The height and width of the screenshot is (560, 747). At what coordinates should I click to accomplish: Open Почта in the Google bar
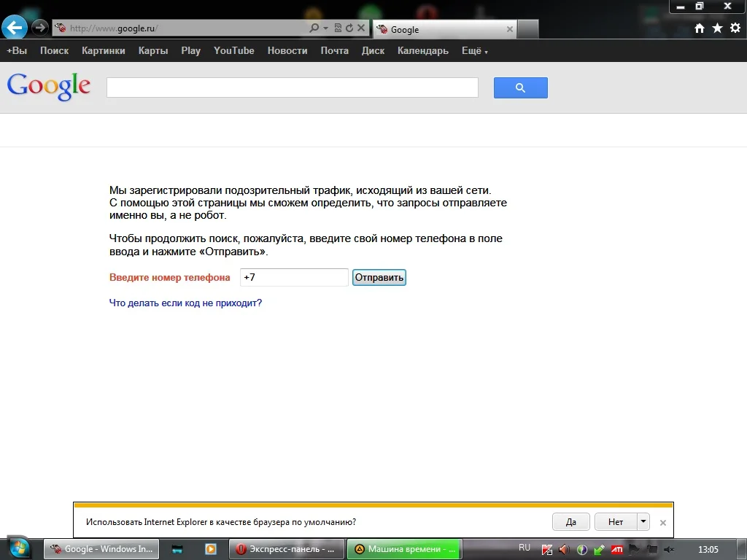334,50
